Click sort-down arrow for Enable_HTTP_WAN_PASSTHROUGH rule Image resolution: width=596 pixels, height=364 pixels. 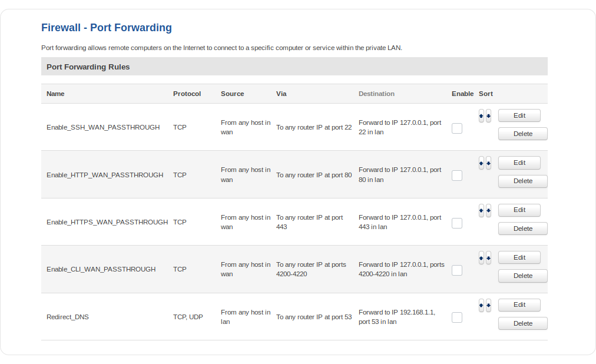(488, 163)
